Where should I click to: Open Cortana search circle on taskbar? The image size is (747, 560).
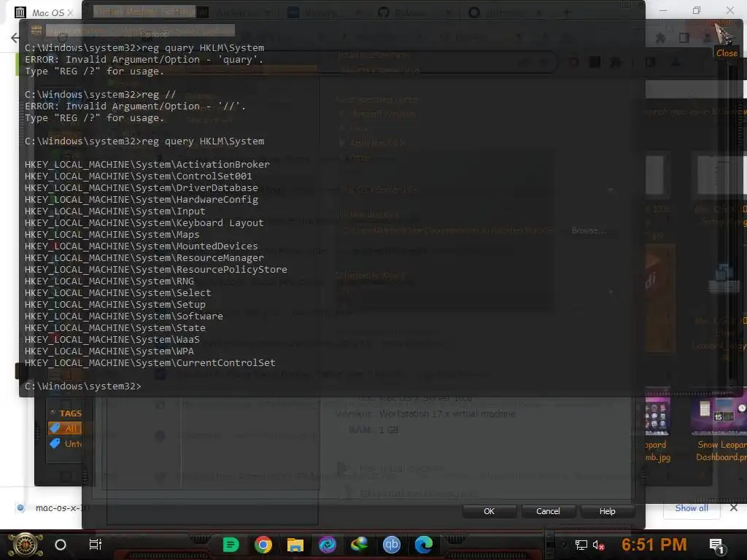click(x=61, y=545)
